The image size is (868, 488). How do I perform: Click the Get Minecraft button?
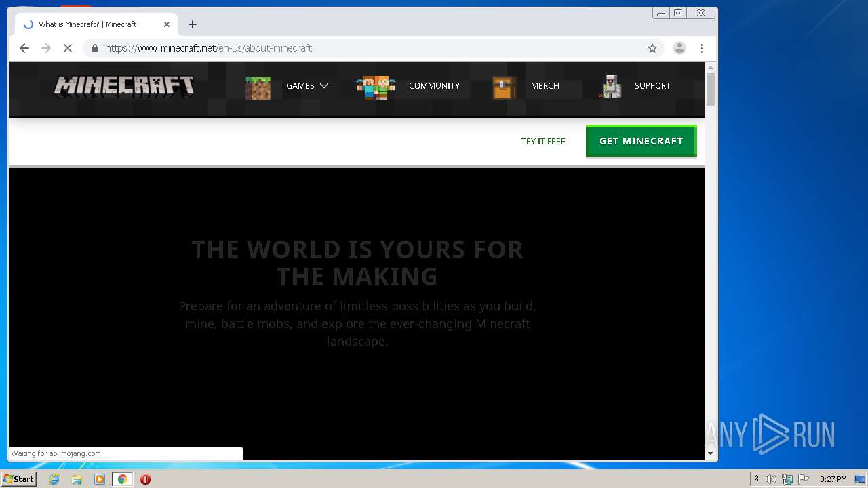click(x=642, y=141)
